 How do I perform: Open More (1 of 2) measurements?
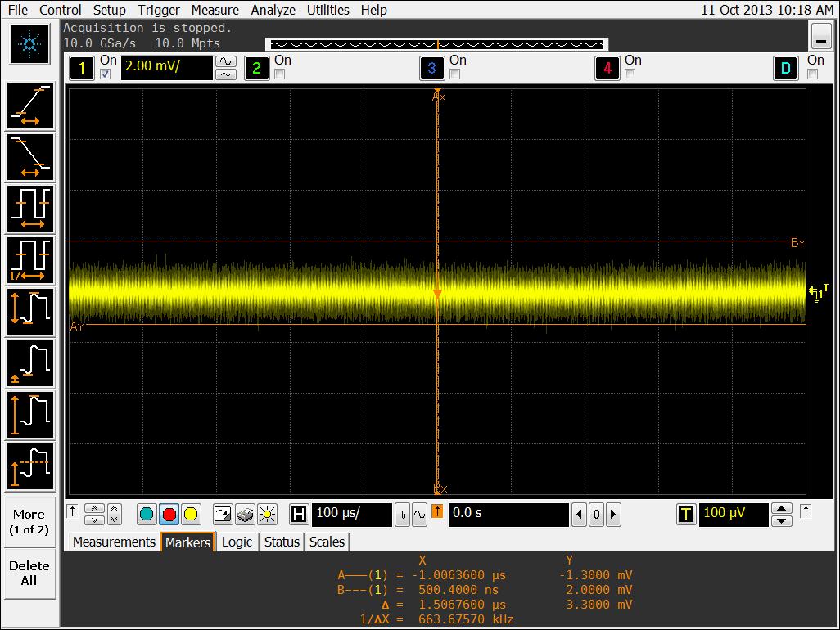coord(29,521)
